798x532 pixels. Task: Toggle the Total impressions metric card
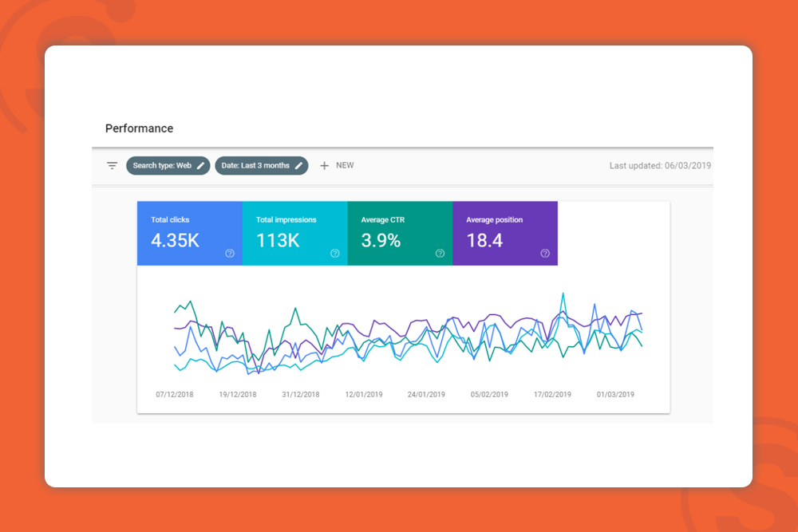pos(294,234)
